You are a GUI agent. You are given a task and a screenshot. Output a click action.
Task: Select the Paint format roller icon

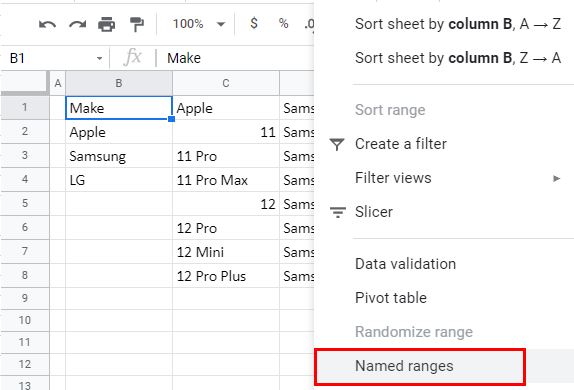tap(137, 25)
